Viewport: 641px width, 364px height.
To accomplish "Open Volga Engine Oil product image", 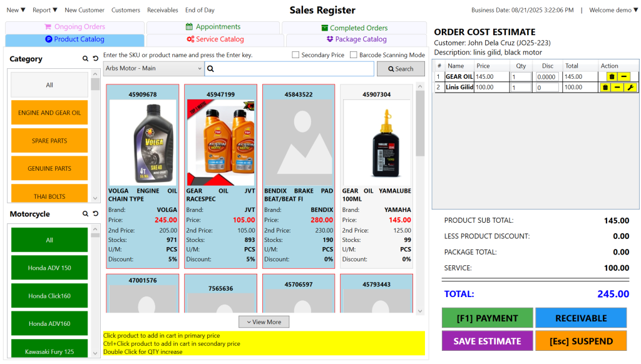I will 143,143.
